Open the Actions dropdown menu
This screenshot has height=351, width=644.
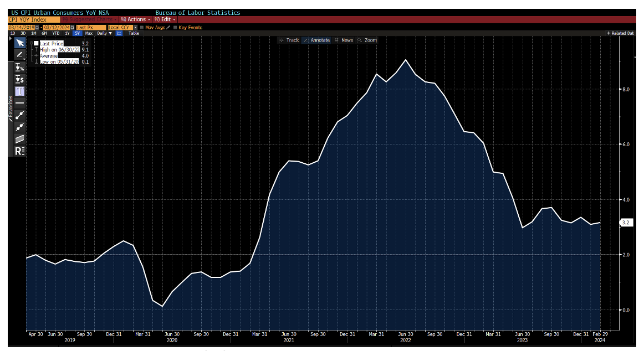(136, 19)
